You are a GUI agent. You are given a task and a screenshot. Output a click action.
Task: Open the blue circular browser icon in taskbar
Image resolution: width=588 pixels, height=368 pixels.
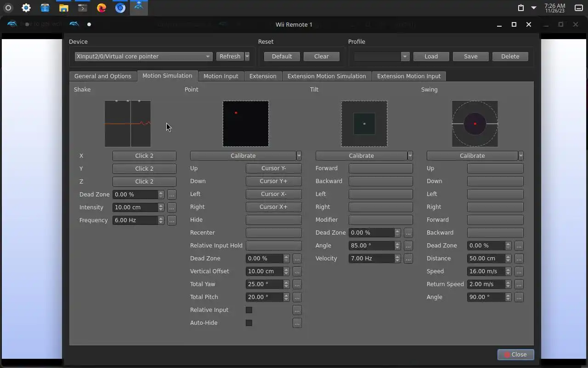[x=120, y=8]
